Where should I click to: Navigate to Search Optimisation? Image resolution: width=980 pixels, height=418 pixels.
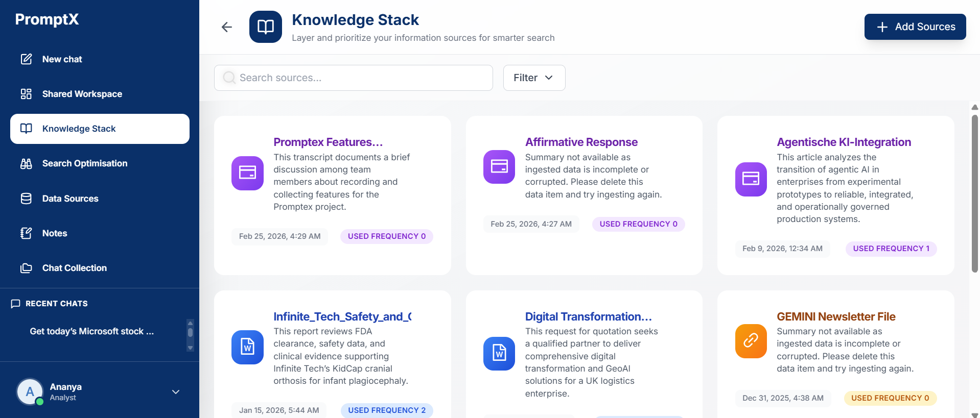click(100, 163)
